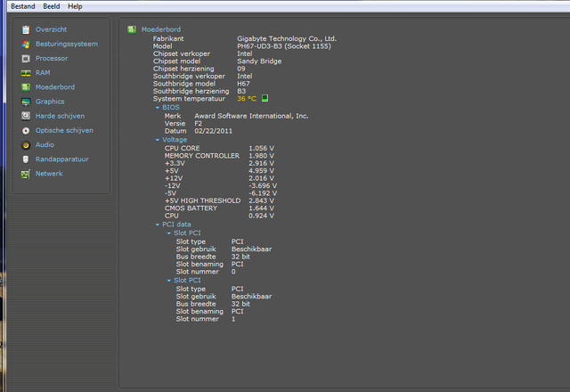The height and width of the screenshot is (392, 570).
Task: Open the RAM section
Action: [x=43, y=73]
